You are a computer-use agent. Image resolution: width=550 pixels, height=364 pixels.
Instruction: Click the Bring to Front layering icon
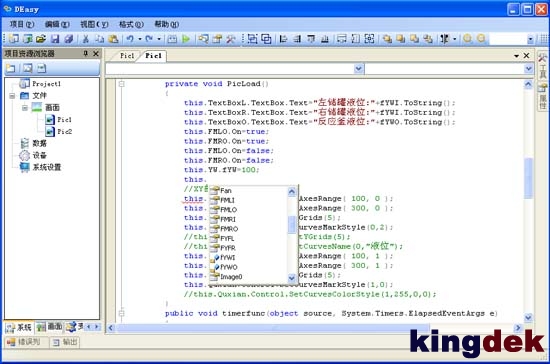pyautogui.click(x=387, y=39)
